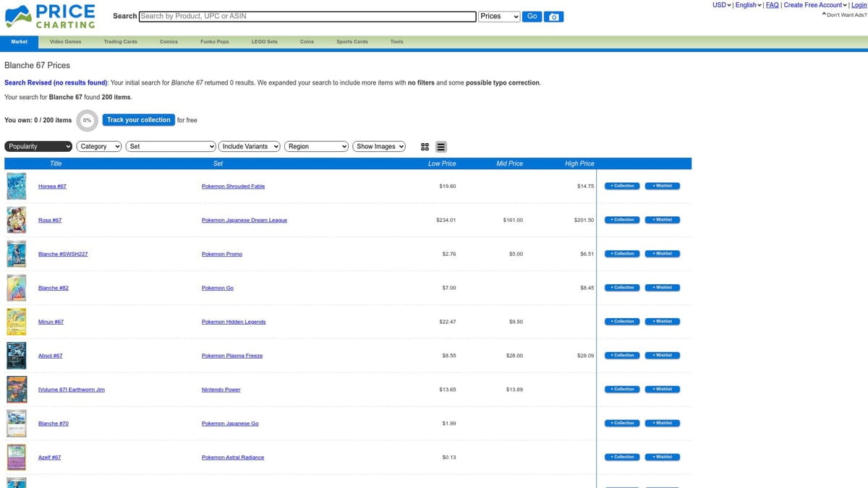Image resolution: width=868 pixels, height=488 pixels.
Task: Open the FAQ link
Action: pyautogui.click(x=772, y=5)
